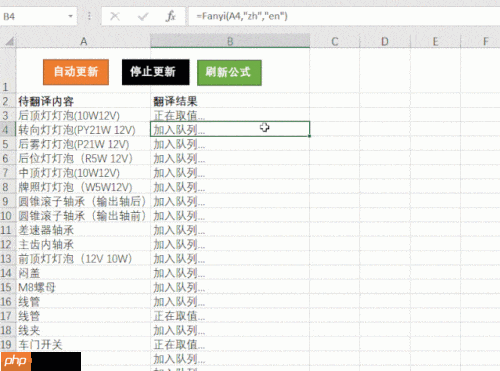Select row 2 header
The height and width of the screenshot is (371, 500).
(x=8, y=101)
